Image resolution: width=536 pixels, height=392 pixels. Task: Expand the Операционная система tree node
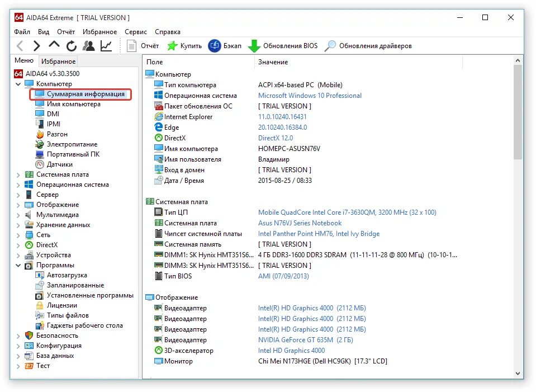[18, 185]
